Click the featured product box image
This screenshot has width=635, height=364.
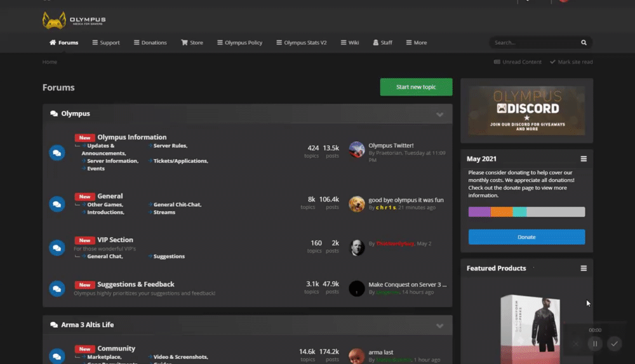[x=530, y=330]
